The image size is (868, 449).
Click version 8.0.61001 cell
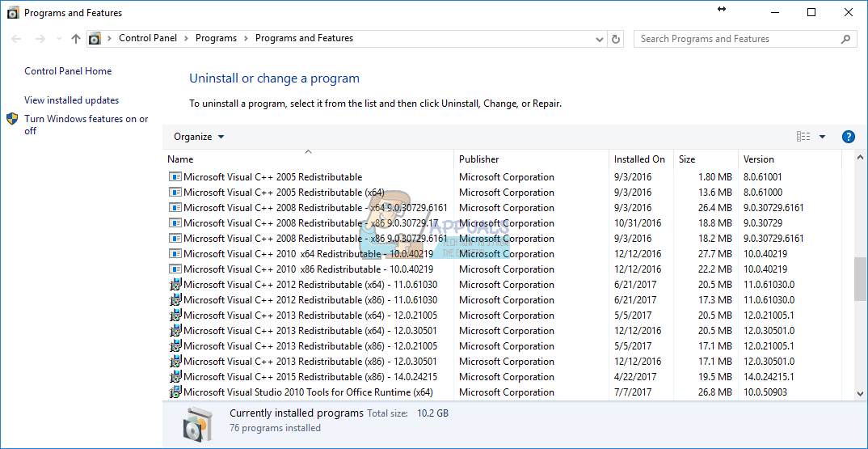click(762, 177)
